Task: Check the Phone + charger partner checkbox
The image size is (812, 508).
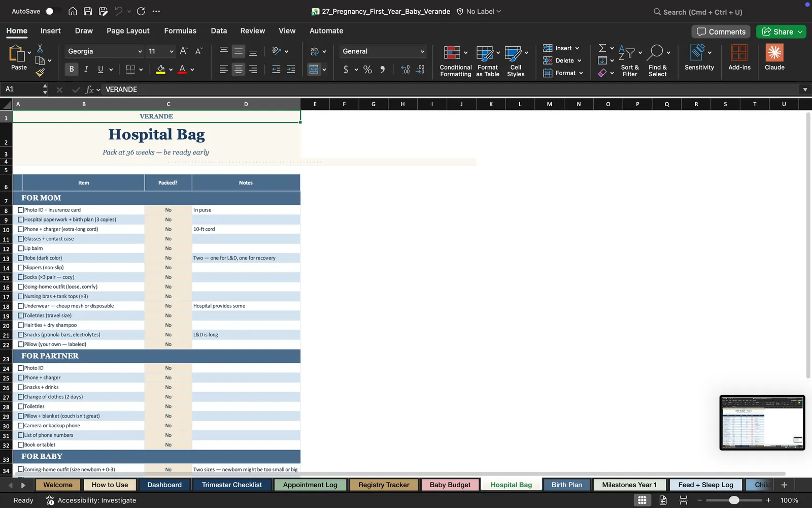Action: [21, 377]
